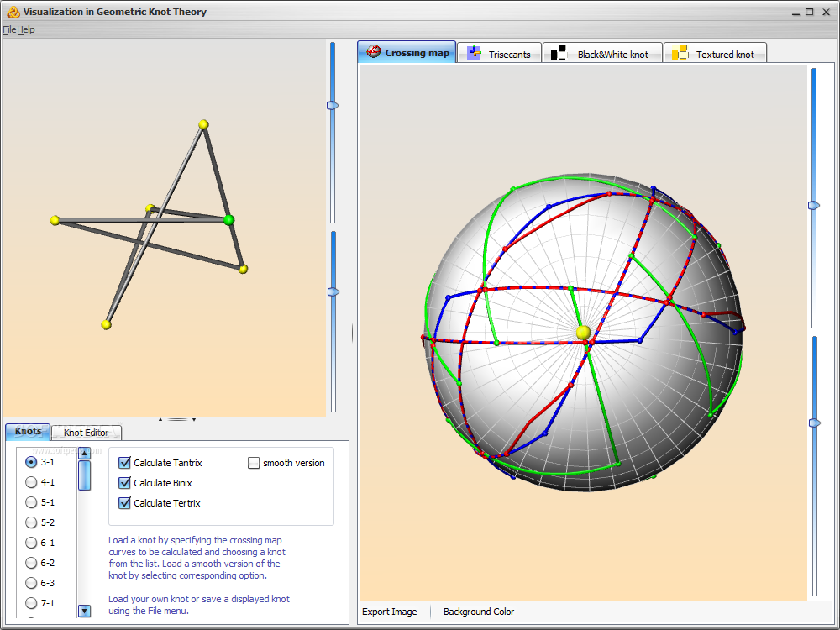Select the green vertex of the knot
840x630 pixels.
(228, 219)
